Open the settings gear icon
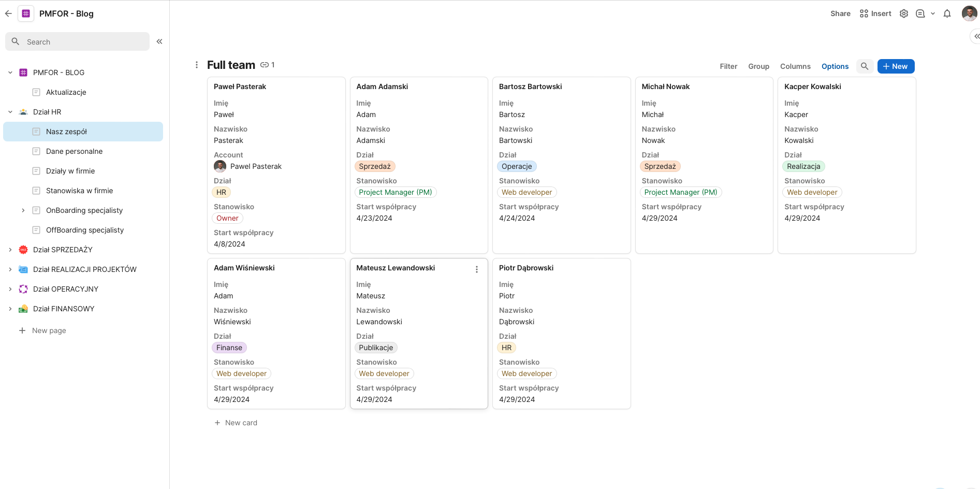This screenshot has width=980, height=489. [x=904, y=13]
